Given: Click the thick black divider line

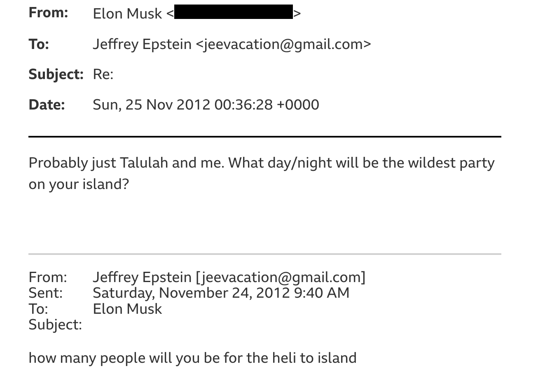Looking at the screenshot, I should click(264, 136).
